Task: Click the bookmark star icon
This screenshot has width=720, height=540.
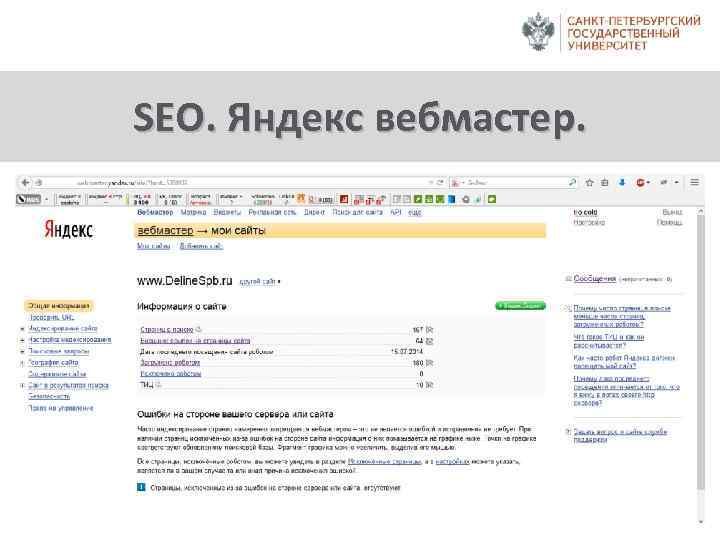Action: 590,182
